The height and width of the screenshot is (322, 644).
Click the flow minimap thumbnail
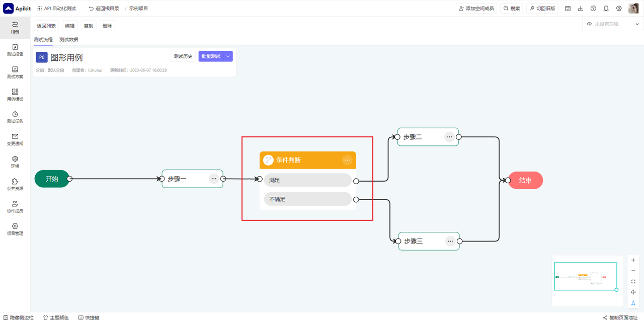pos(585,276)
